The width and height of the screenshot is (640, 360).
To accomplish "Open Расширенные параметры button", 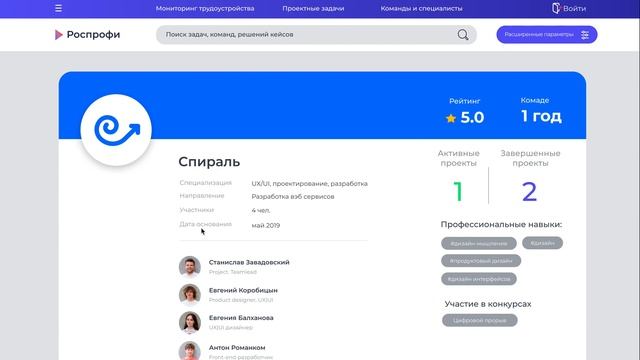I will tap(547, 35).
